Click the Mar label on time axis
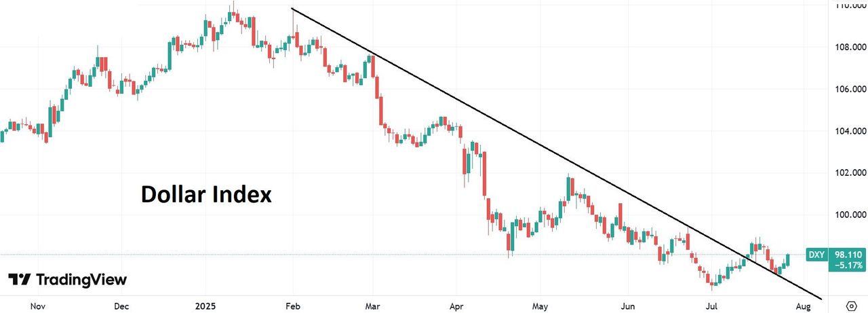Screen dimensions: 868x313 pos(372,305)
